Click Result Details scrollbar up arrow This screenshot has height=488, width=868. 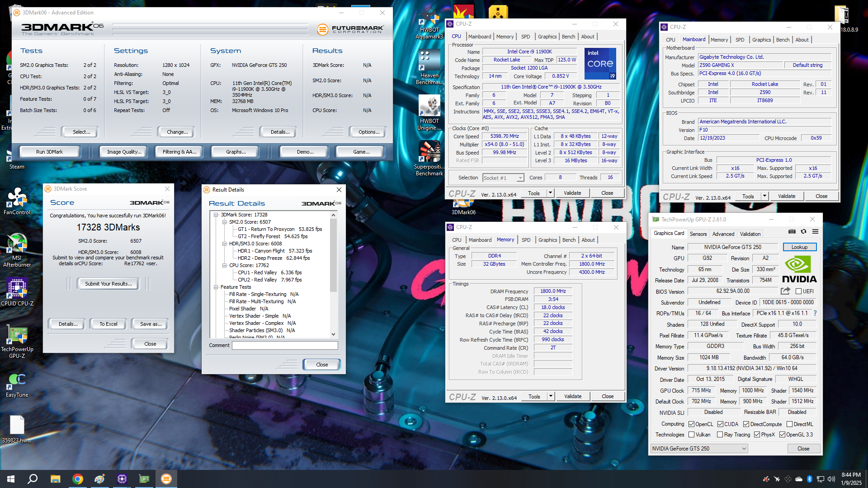pos(333,215)
